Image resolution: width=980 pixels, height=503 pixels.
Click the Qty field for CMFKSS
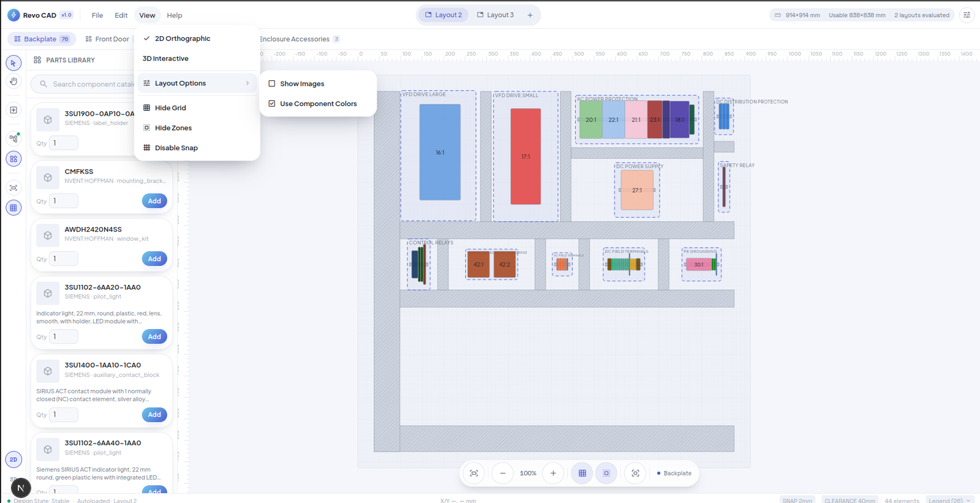click(64, 201)
